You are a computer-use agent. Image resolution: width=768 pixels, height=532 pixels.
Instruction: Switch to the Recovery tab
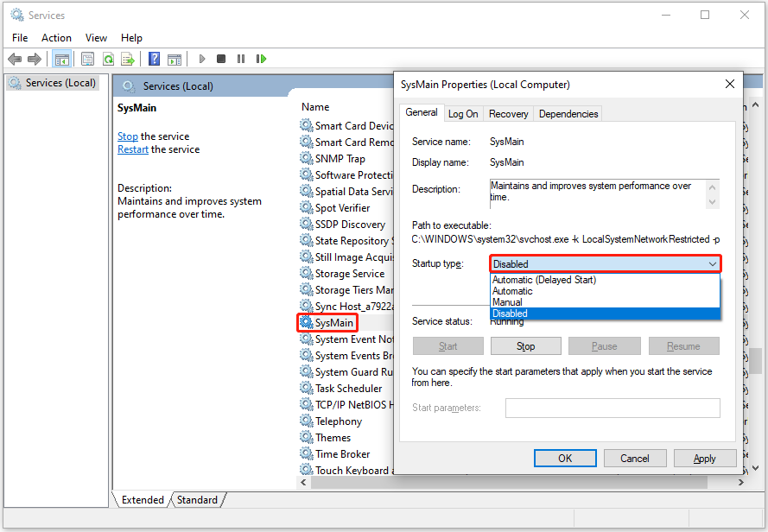click(x=509, y=114)
